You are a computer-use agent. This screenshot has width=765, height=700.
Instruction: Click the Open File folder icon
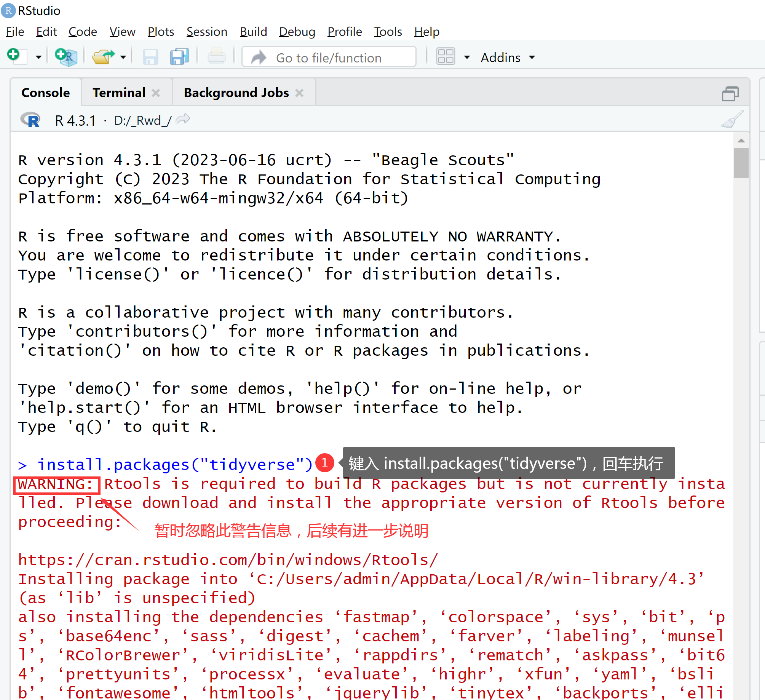pos(103,57)
